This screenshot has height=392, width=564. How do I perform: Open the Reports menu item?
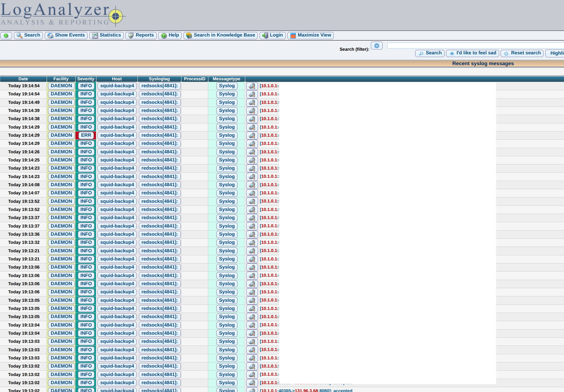coord(141,35)
